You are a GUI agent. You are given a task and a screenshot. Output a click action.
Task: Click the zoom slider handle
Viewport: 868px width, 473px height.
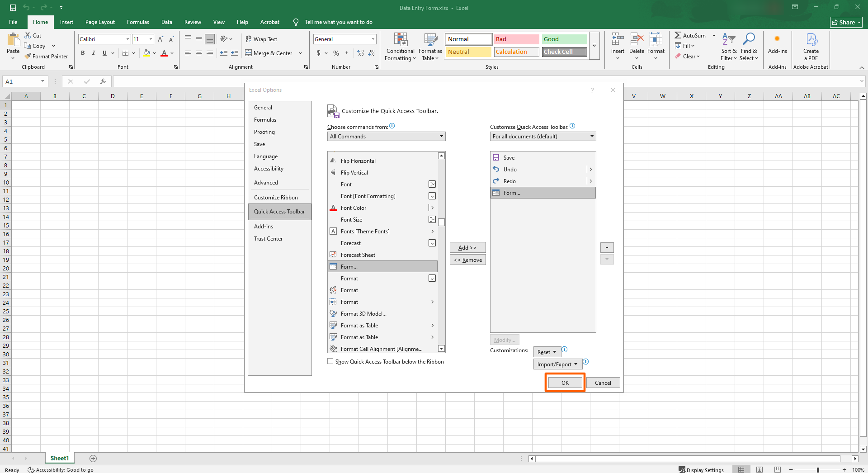(x=818, y=470)
